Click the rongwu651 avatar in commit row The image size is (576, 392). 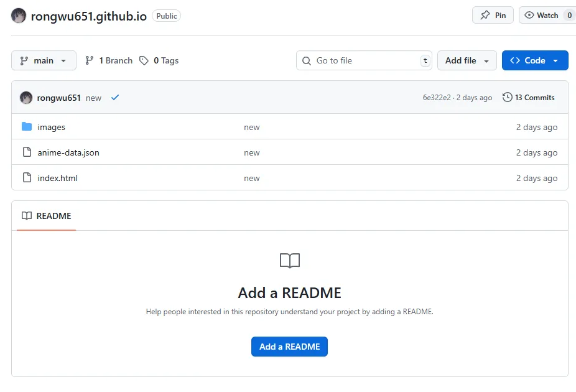click(x=26, y=98)
